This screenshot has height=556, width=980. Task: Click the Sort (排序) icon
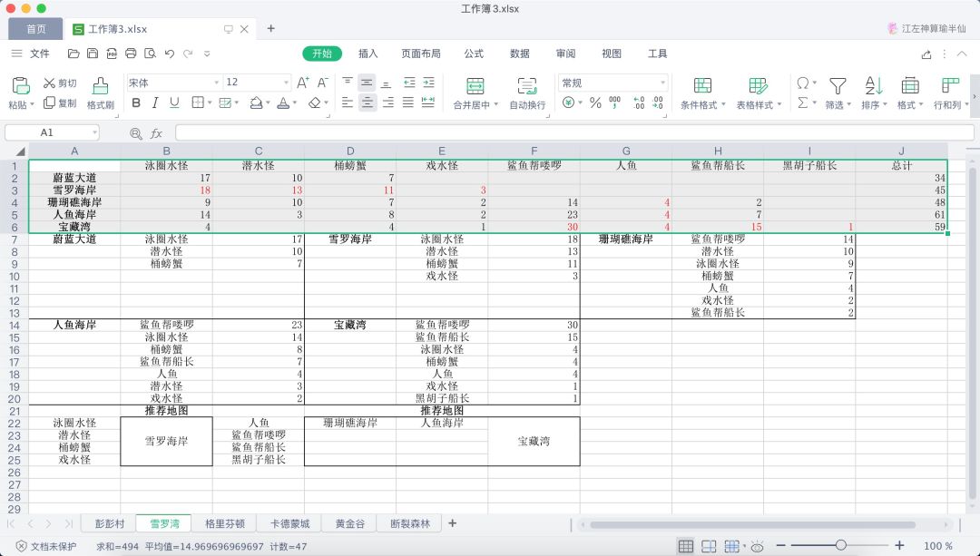(x=873, y=86)
